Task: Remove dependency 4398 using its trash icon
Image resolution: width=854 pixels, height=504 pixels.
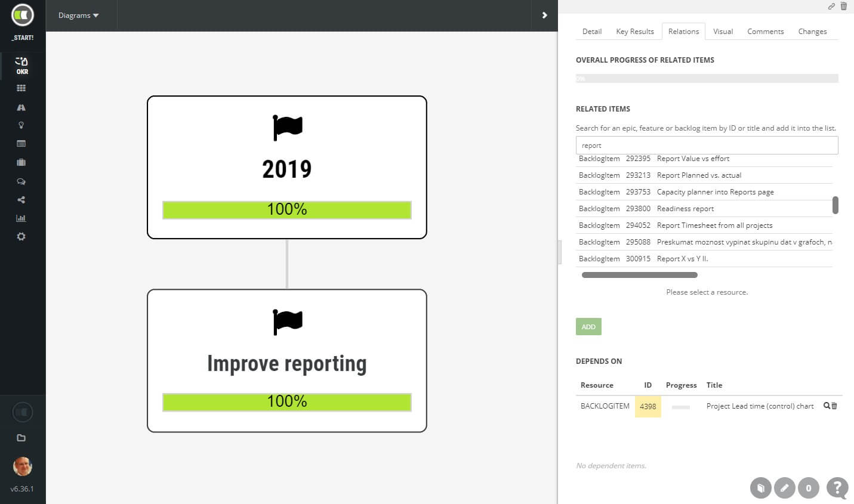Action: (x=834, y=406)
